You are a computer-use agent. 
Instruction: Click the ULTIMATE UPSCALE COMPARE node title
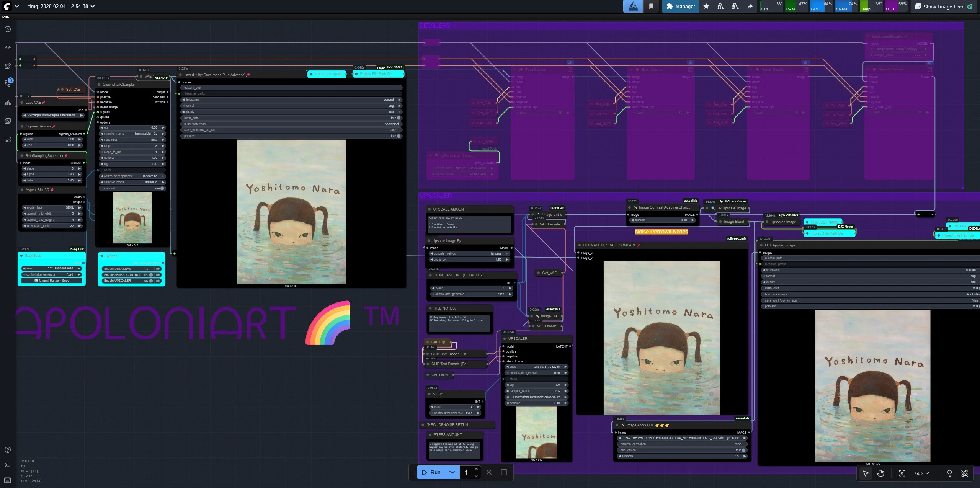click(609, 245)
